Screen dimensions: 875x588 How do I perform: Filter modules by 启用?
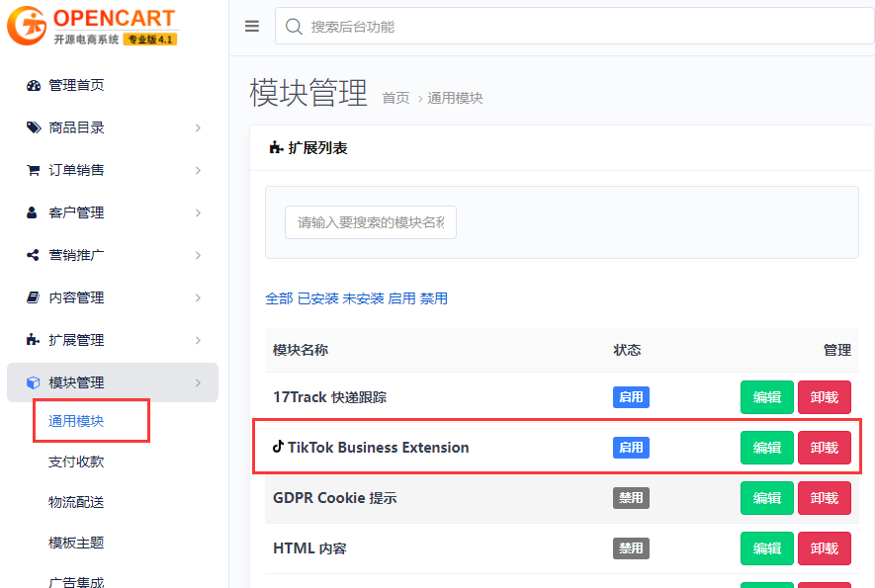[401, 298]
